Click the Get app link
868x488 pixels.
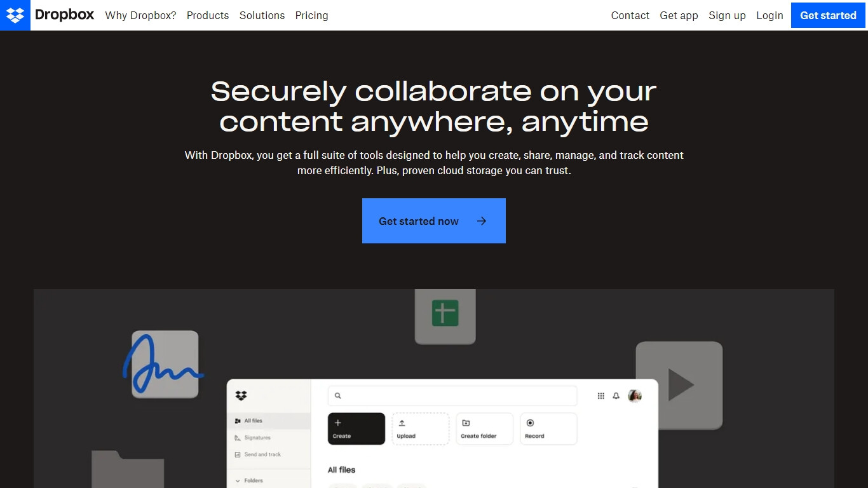tap(679, 15)
